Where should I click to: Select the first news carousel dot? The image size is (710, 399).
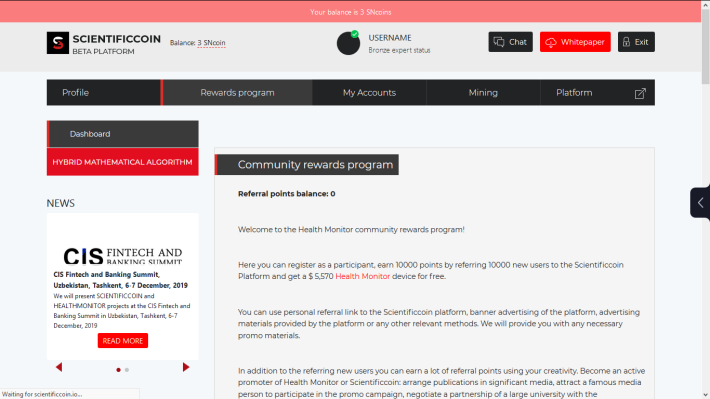coord(119,370)
